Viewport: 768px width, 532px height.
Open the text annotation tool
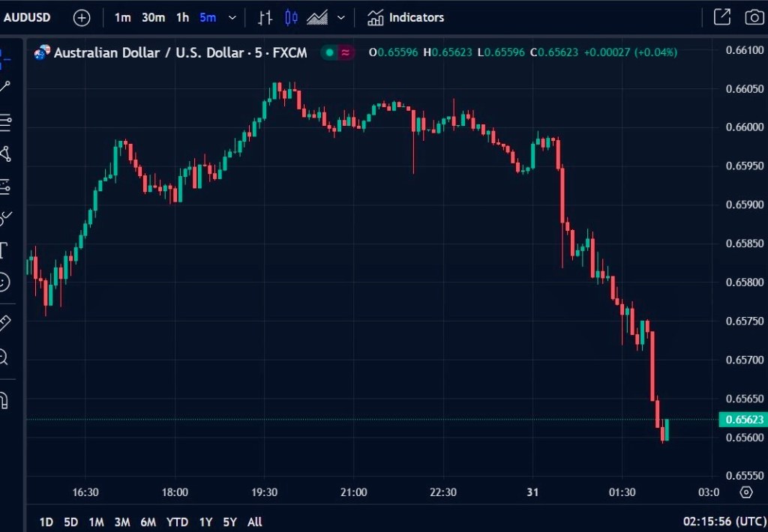[4, 250]
